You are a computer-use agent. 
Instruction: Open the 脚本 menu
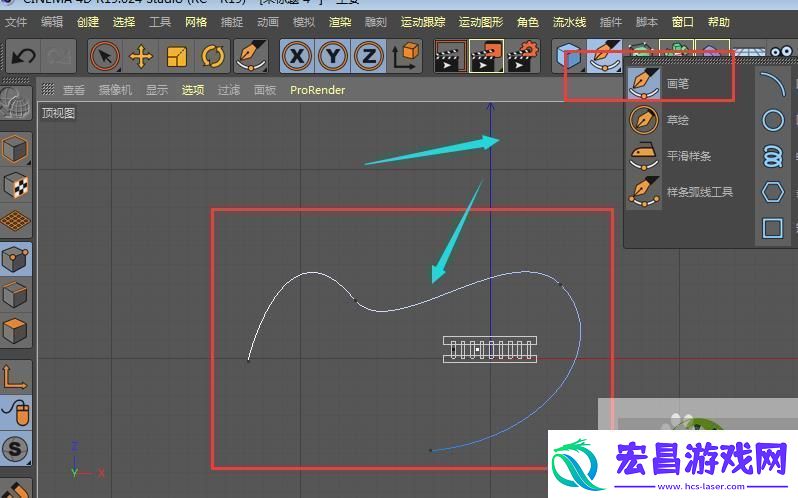[x=647, y=22]
